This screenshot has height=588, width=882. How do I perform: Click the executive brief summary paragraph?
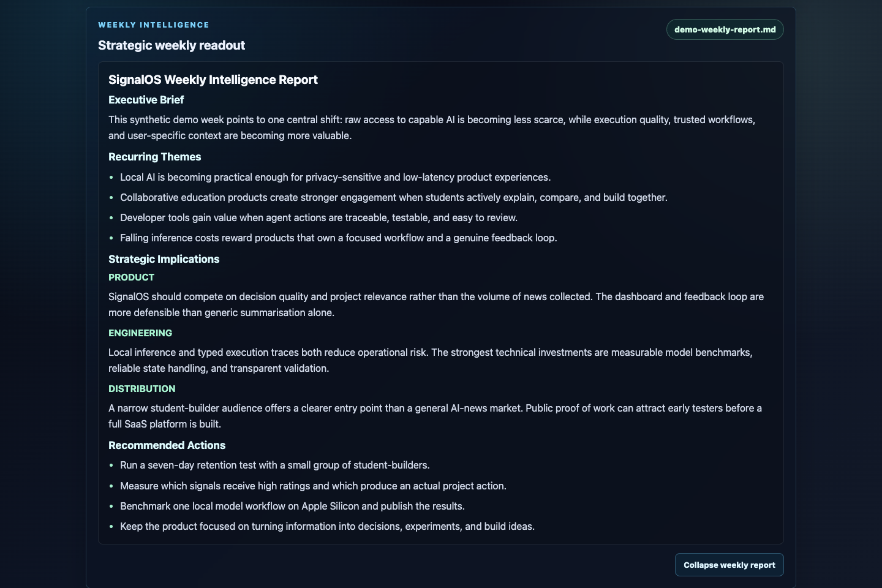(432, 127)
